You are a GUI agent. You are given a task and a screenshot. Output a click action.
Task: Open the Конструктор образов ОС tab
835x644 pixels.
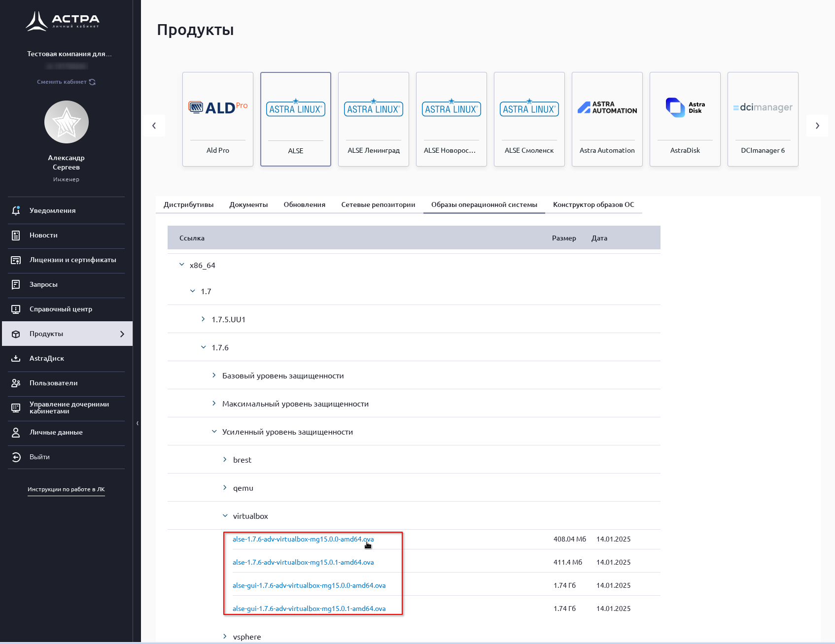[593, 204]
